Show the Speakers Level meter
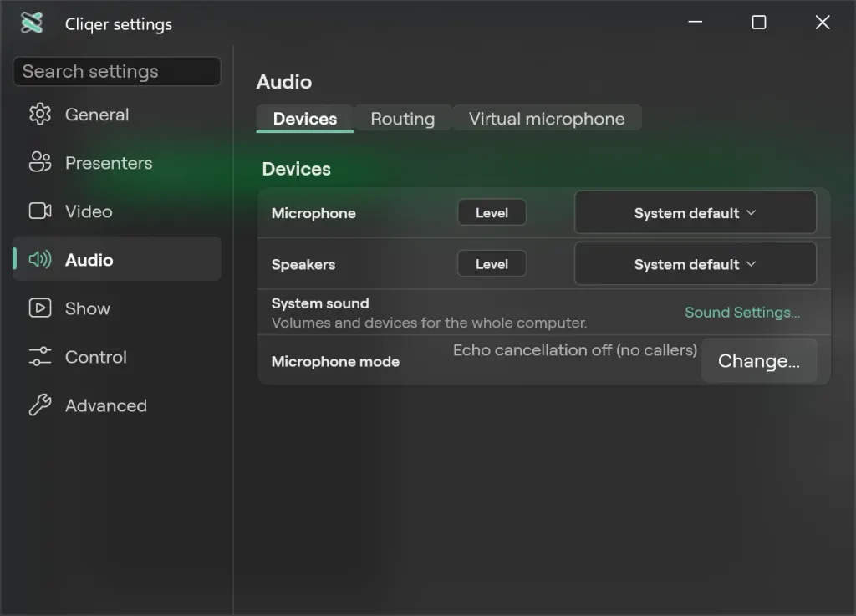856x616 pixels. tap(492, 264)
